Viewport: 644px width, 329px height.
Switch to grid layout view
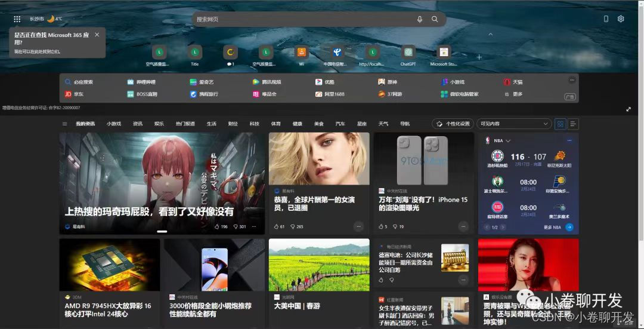pos(560,124)
